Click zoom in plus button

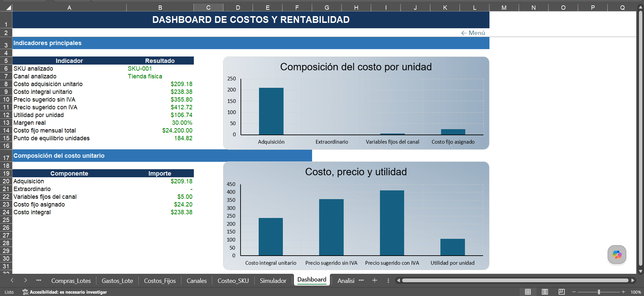click(624, 292)
